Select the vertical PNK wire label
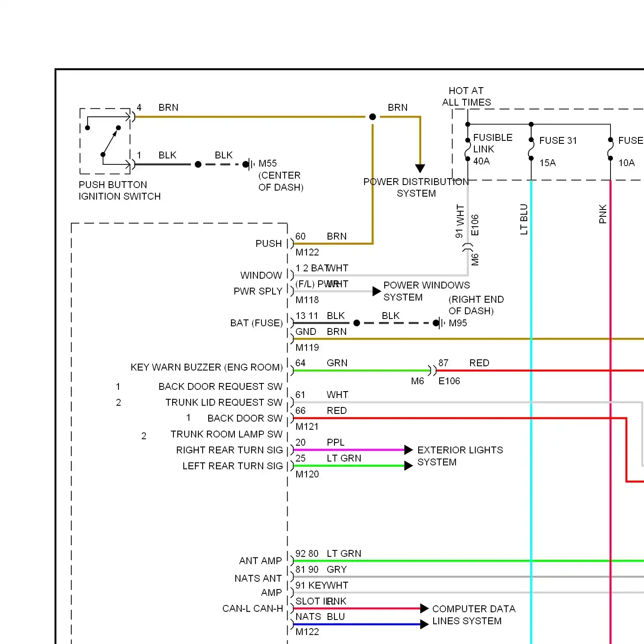Image resolution: width=644 pixels, height=644 pixels. point(603,214)
